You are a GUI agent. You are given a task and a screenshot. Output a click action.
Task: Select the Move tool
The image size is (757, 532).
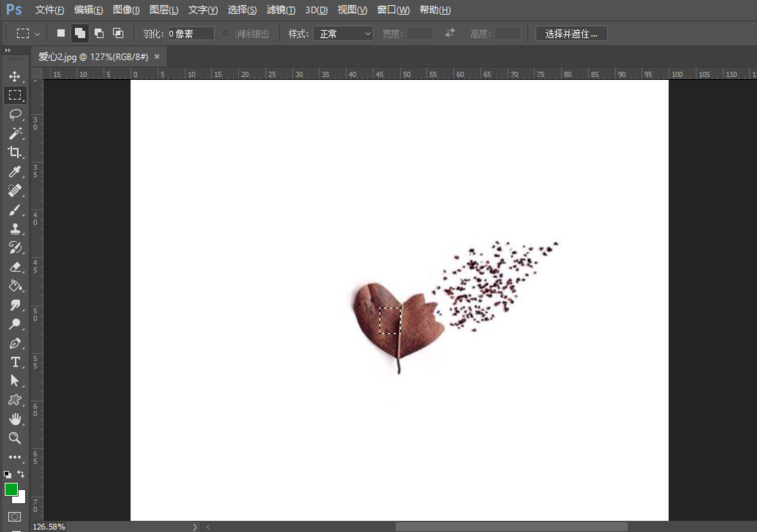click(15, 76)
